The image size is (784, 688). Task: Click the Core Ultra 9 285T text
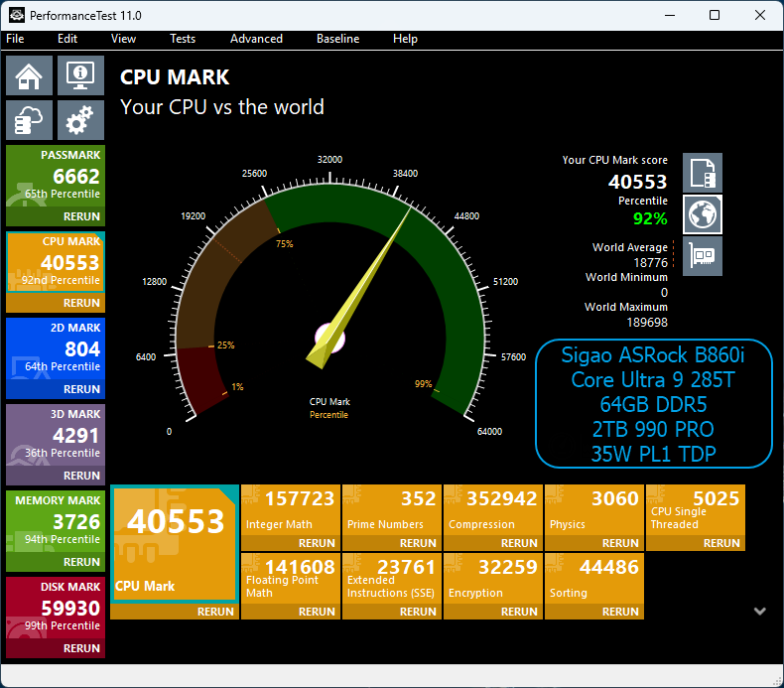tap(653, 380)
